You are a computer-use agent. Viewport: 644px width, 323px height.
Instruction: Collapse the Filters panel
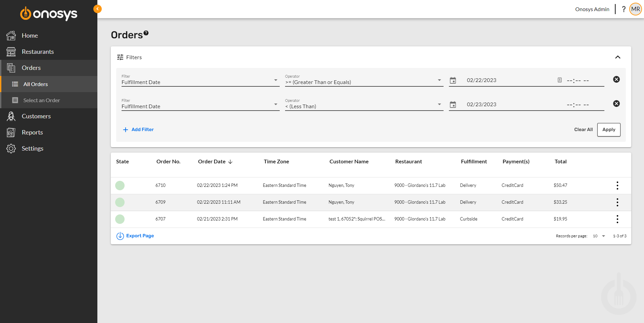[618, 57]
